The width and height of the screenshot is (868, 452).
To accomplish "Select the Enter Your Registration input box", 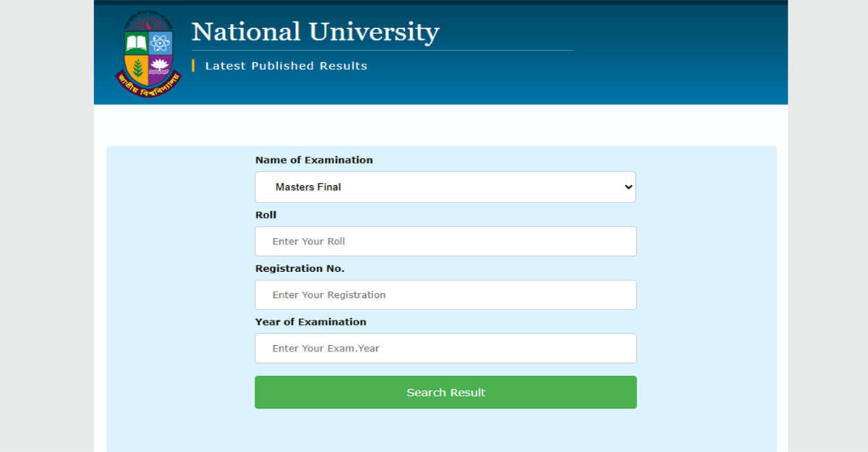I will 446,295.
